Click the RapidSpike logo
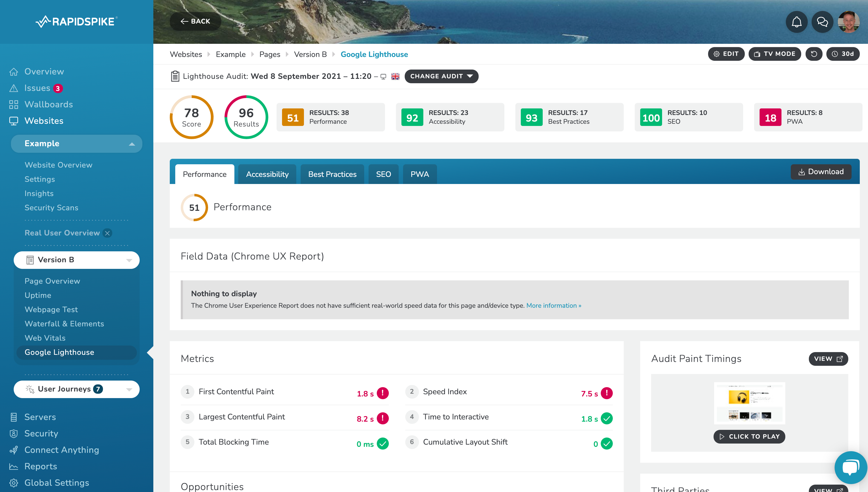The height and width of the screenshot is (492, 868). [x=77, y=21]
